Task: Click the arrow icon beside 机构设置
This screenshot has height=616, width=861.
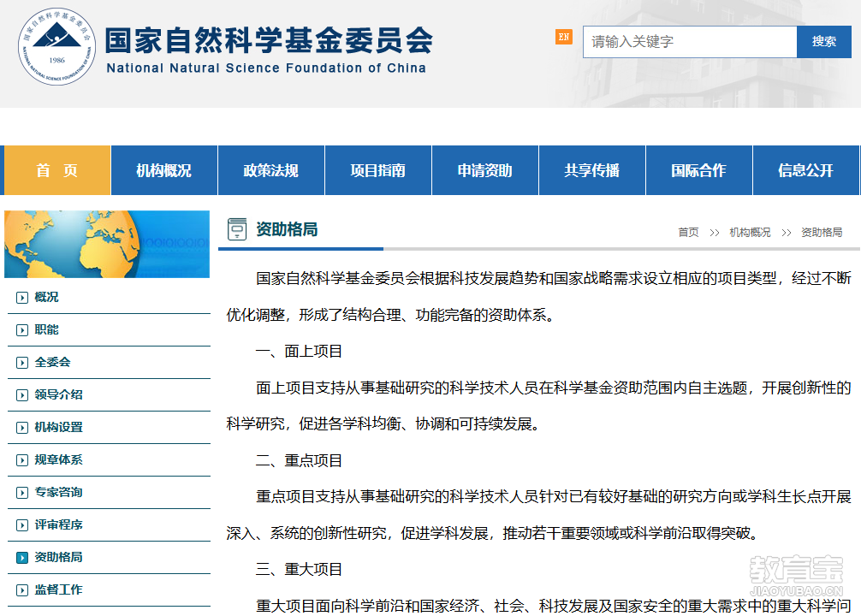Action: [22, 428]
